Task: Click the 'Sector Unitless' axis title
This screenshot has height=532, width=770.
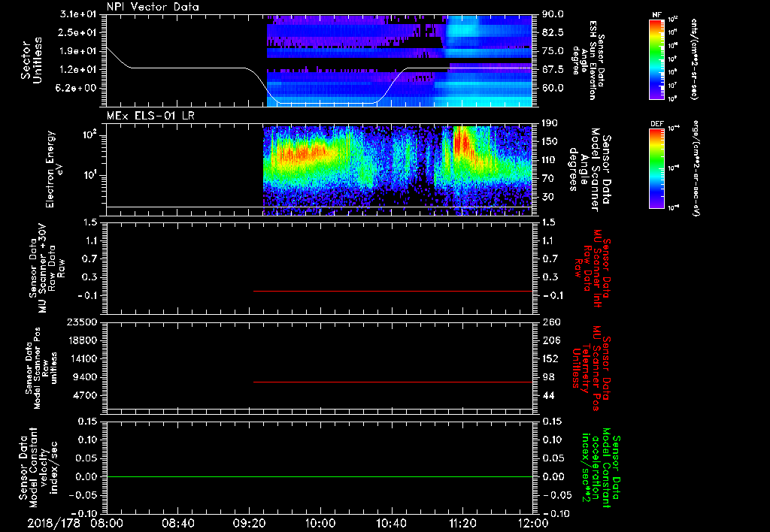Action: click(x=32, y=60)
